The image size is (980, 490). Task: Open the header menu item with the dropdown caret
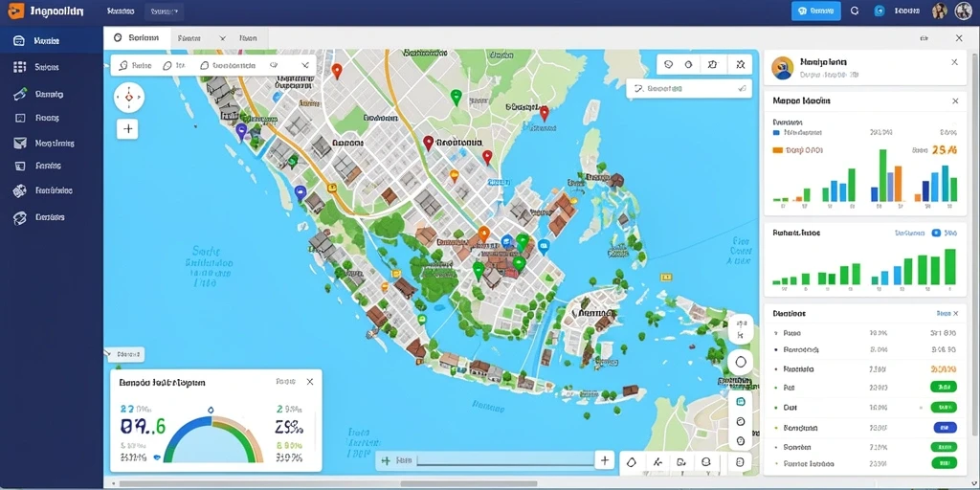(164, 11)
